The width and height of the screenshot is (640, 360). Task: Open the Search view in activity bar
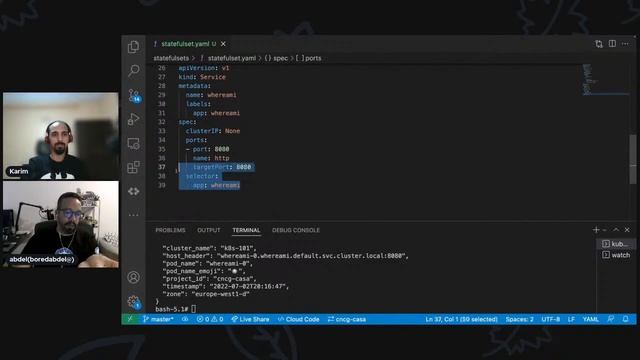coord(133,71)
